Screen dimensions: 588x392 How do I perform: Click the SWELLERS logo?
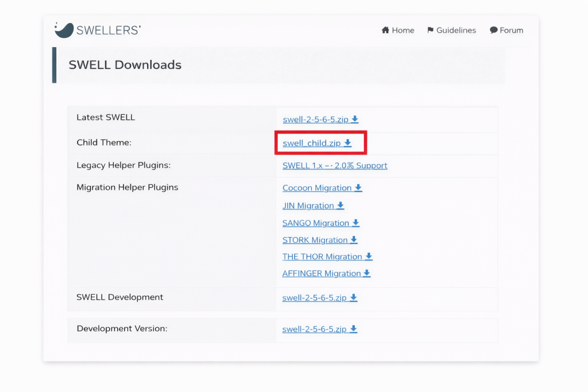coord(98,30)
